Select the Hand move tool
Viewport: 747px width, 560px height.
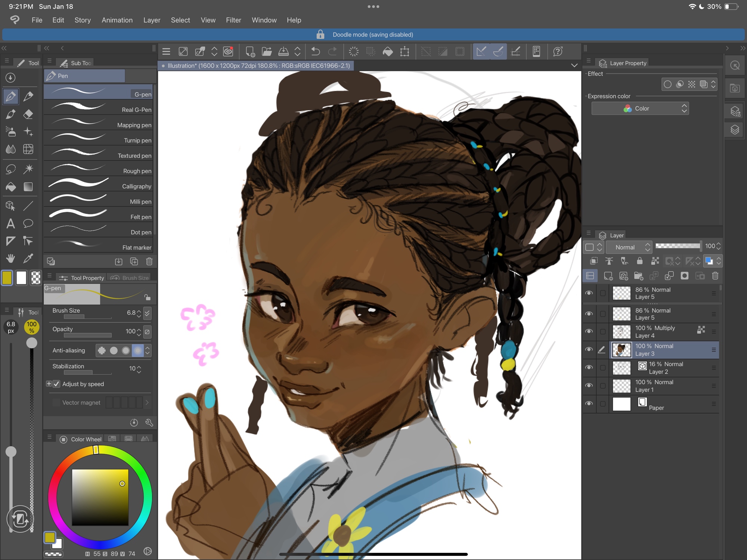11,258
